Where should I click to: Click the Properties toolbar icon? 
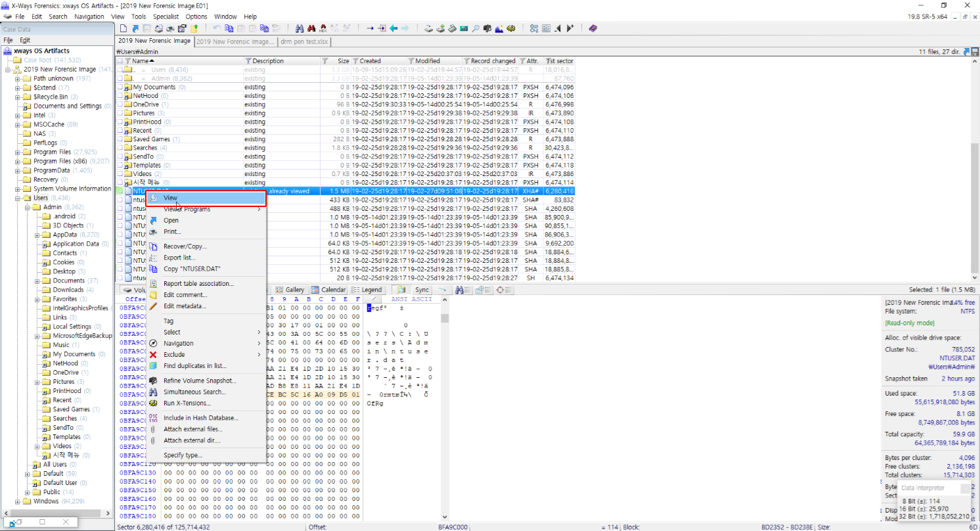coord(182,29)
